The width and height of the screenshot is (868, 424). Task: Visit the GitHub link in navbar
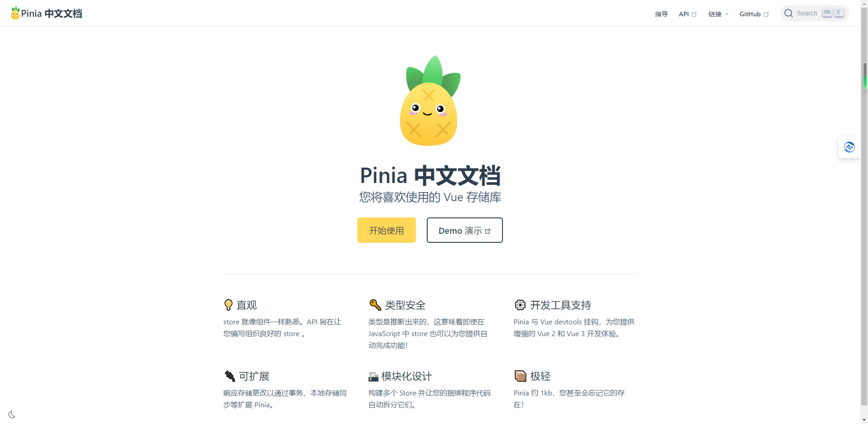[x=754, y=14]
